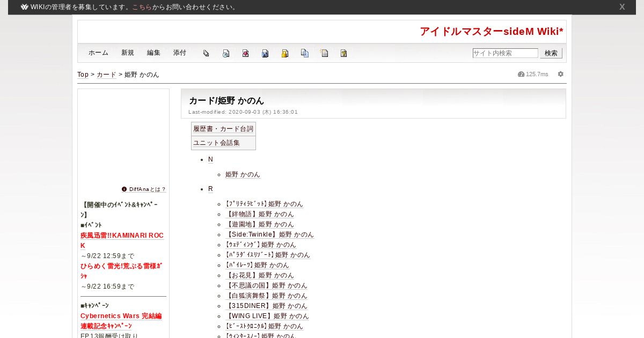The image size is (644, 338).
Task: Dismiss the top banner with X
Action: pyautogui.click(x=622, y=7)
